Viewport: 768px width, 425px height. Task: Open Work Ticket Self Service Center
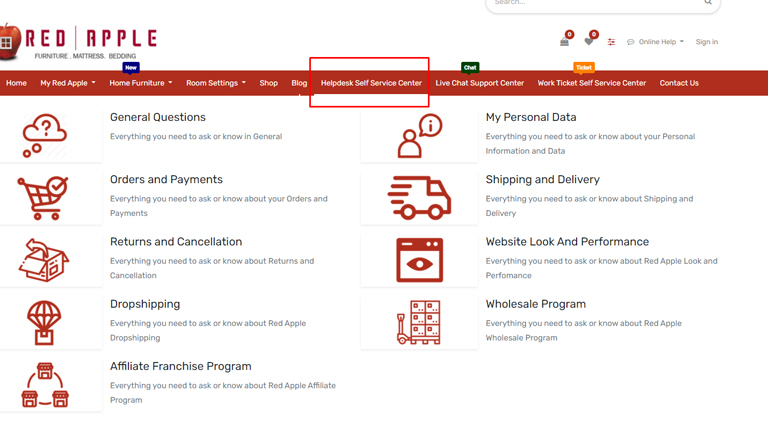click(x=591, y=83)
